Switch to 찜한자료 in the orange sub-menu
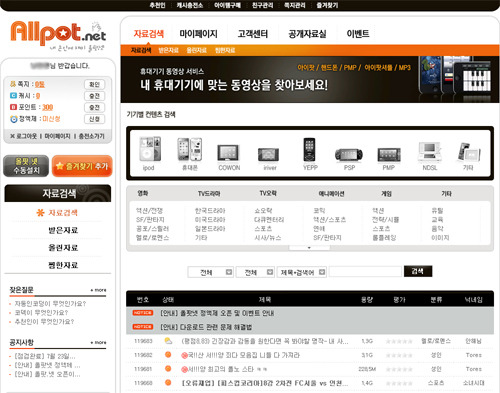The width and height of the screenshot is (500, 393). [225, 50]
